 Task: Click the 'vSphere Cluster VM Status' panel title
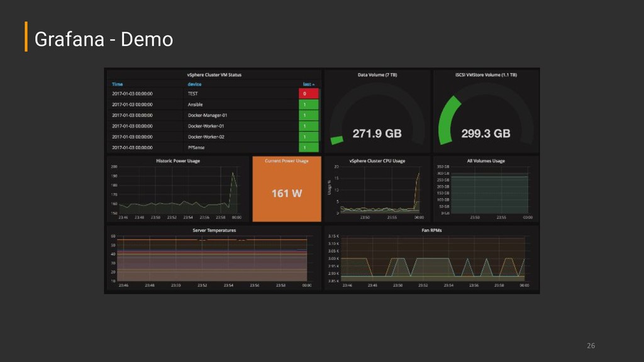point(214,75)
